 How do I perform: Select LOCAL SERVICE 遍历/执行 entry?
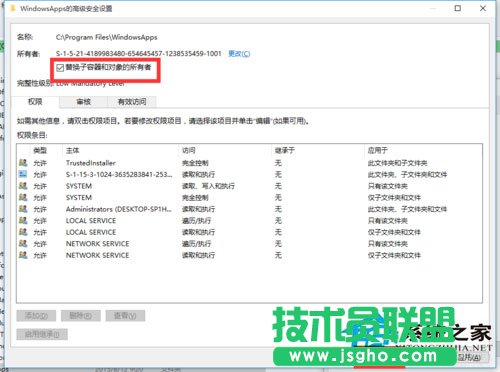tap(249, 221)
